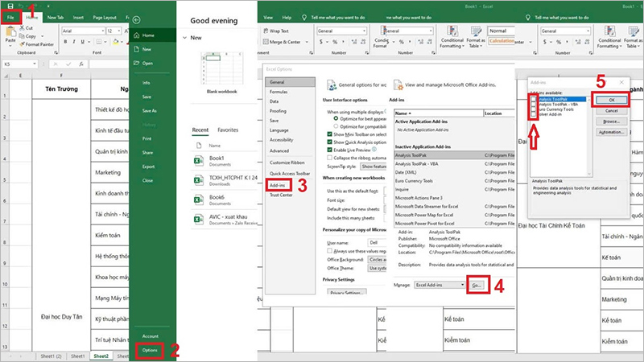644x362 pixels.
Task: Tick the Solver Add-in checkbox
Action: tap(534, 114)
